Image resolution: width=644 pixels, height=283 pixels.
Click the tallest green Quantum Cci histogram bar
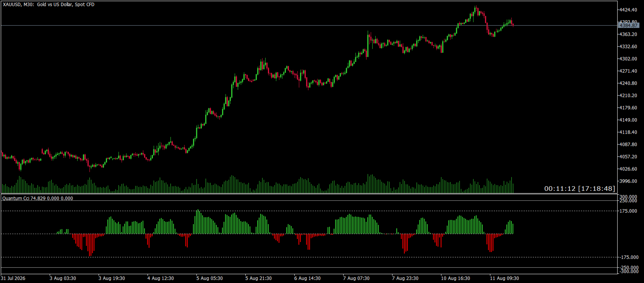click(x=198, y=222)
